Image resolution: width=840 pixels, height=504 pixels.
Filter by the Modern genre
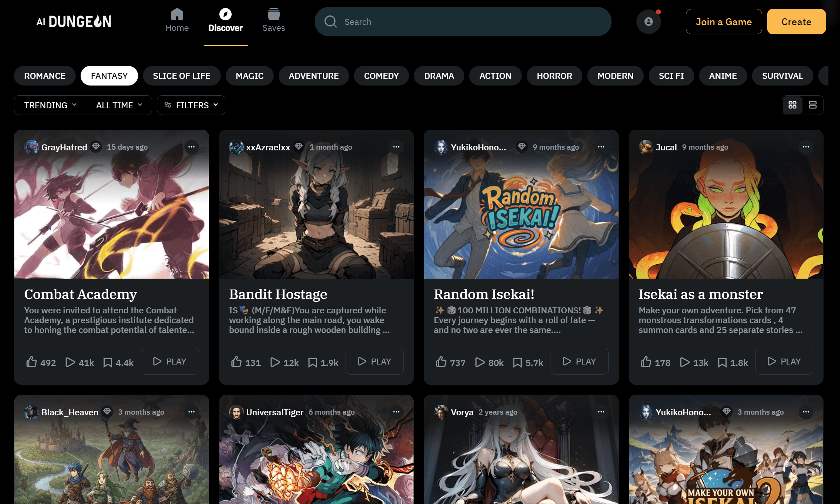(x=615, y=76)
